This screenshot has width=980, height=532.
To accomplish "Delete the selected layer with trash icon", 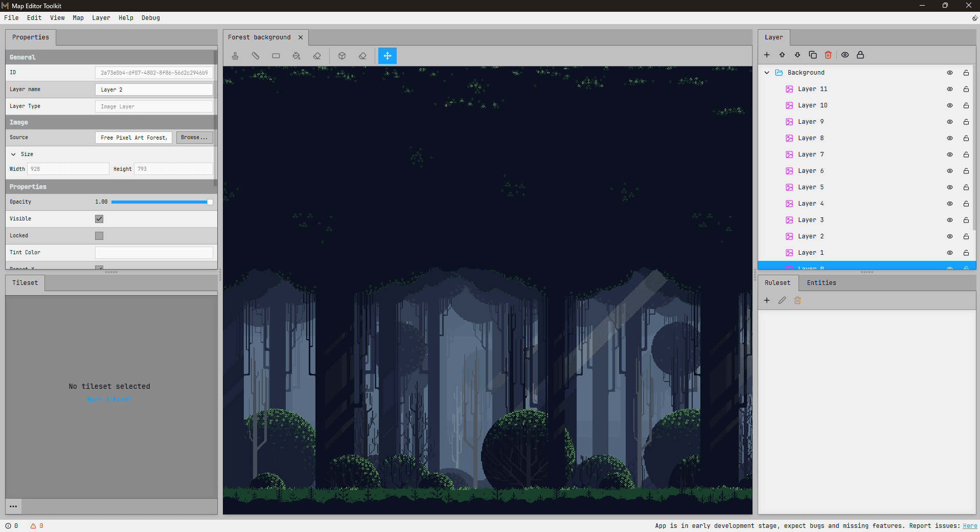I will (828, 55).
